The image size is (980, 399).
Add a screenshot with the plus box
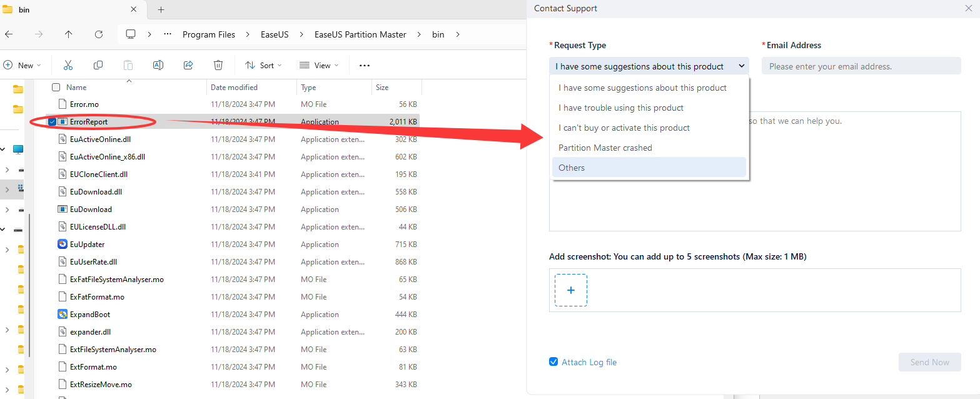pos(571,290)
